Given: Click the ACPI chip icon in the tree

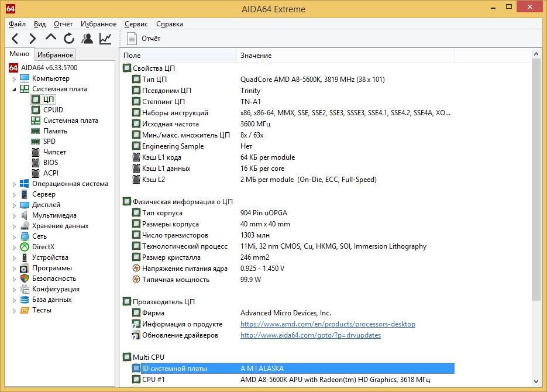Looking at the screenshot, I should (x=36, y=173).
